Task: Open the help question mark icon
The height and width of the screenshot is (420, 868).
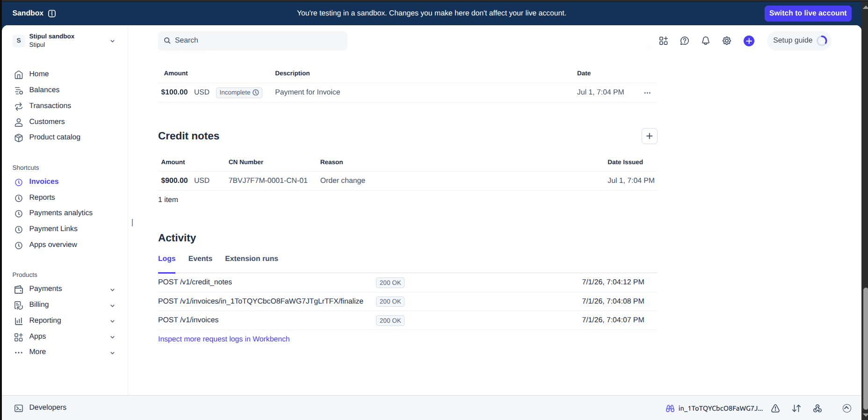Action: pyautogui.click(x=684, y=41)
